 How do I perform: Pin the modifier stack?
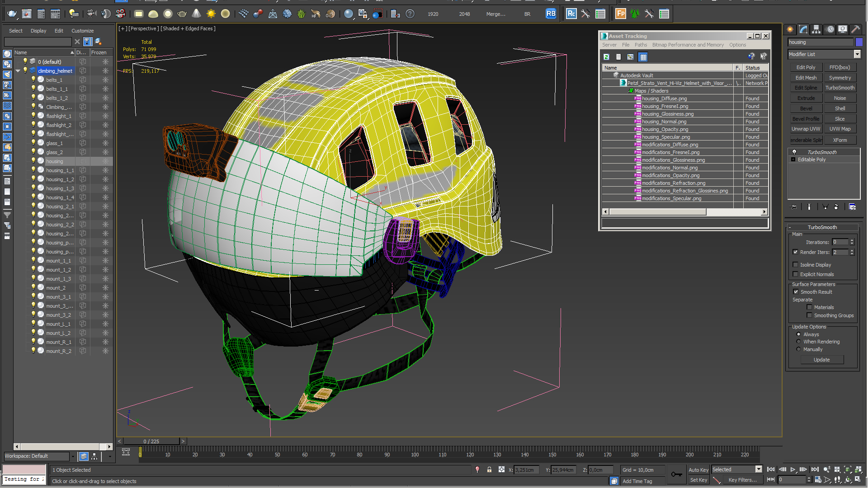pos(793,207)
